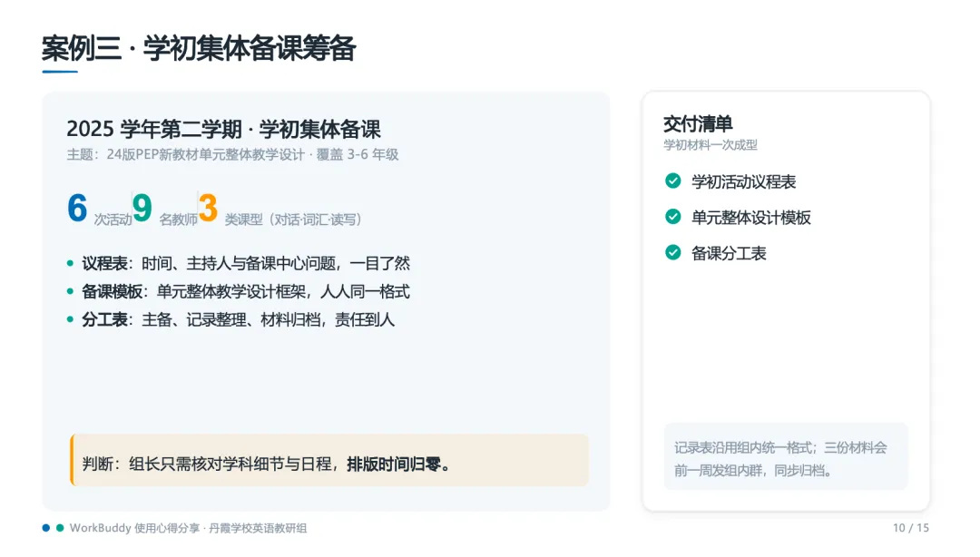The height and width of the screenshot is (557, 980).
Task: Click the slide title 案例三 · 学初集体备课筹备
Action: (x=199, y=49)
